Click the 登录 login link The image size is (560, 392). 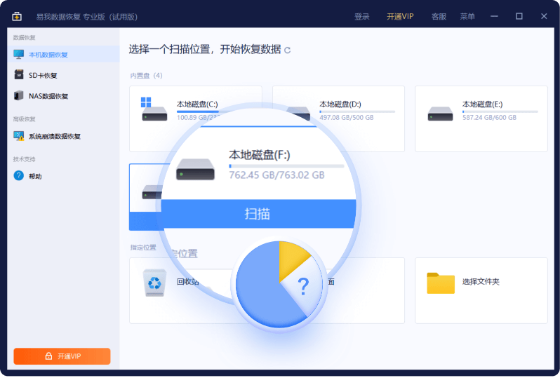pyautogui.click(x=362, y=16)
